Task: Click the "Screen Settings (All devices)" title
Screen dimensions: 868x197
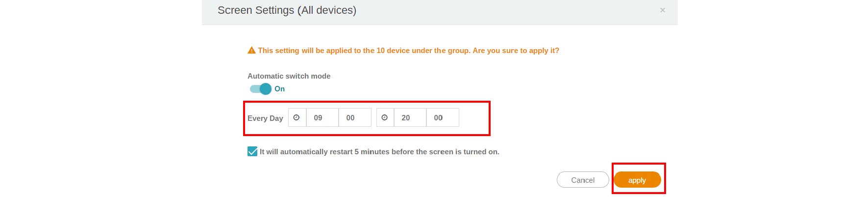Action: (x=287, y=10)
